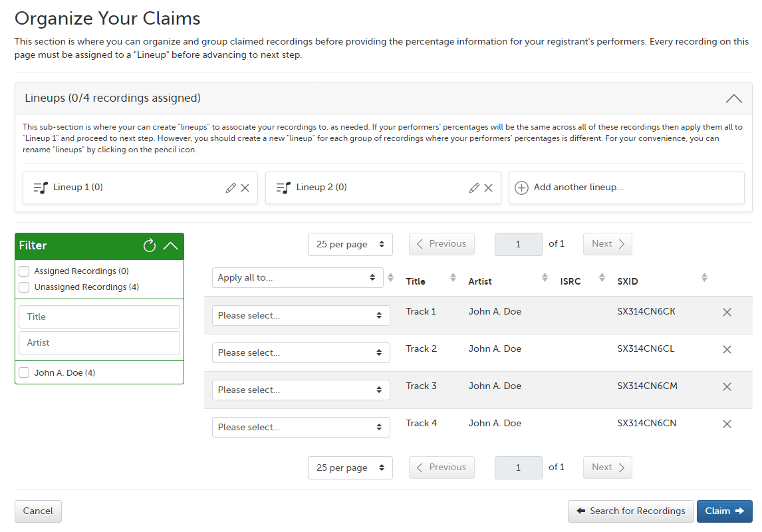This screenshot has width=762, height=532.
Task: Sort the SXID column
Action: [x=704, y=277]
